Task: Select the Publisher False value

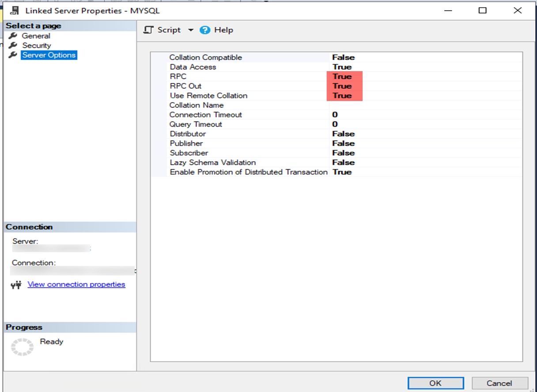Action: pyautogui.click(x=344, y=143)
